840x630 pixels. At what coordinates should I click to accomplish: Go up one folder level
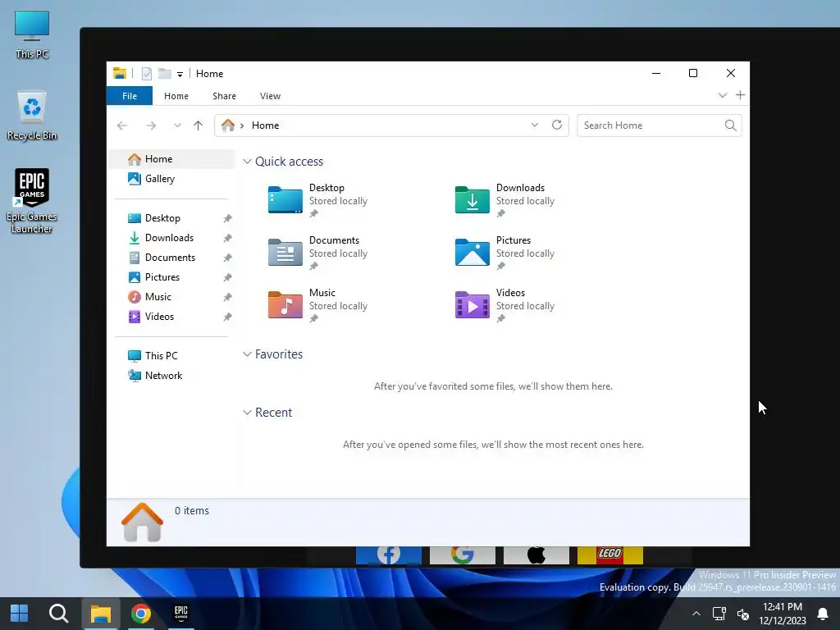point(199,126)
